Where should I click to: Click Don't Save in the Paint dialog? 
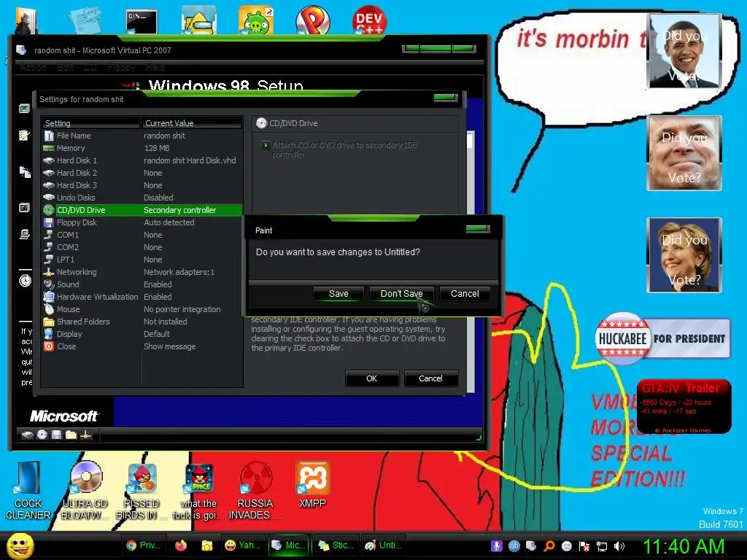coord(402,294)
